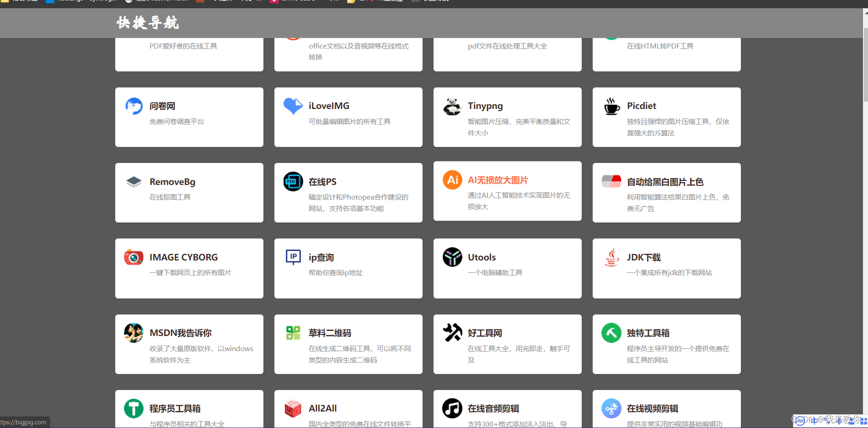This screenshot has width=868, height=428.
Task: Click the 问卷网 blue bird icon
Action: point(134,106)
